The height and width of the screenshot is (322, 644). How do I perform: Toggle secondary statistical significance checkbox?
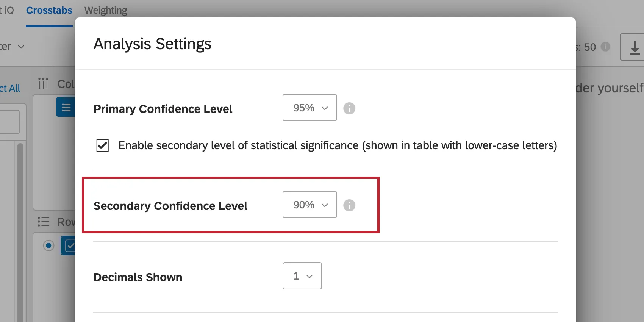click(x=103, y=145)
